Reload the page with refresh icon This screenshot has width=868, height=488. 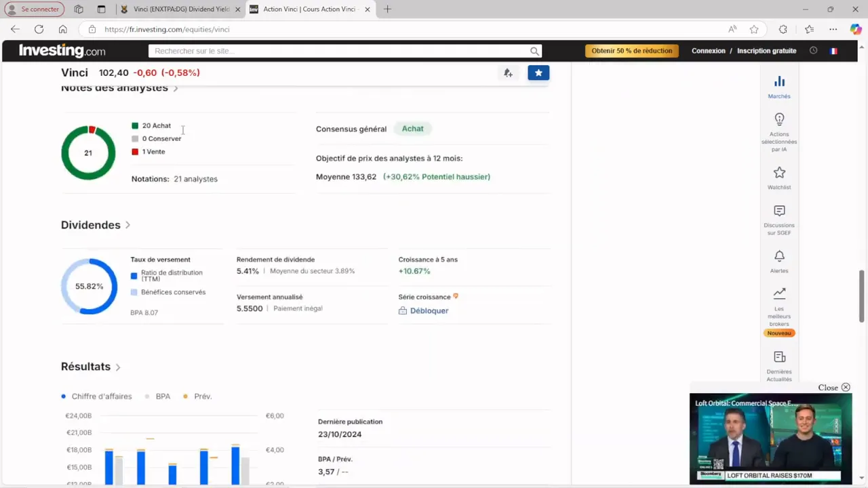pyautogui.click(x=39, y=29)
